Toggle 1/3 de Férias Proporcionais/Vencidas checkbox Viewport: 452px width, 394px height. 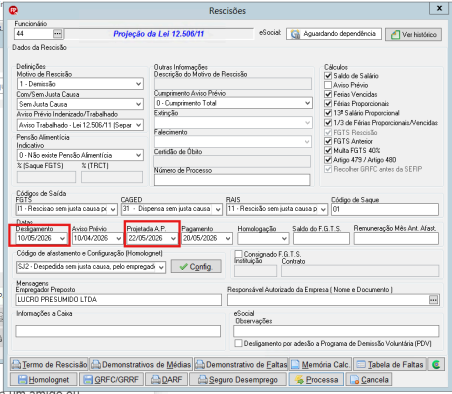click(328, 122)
